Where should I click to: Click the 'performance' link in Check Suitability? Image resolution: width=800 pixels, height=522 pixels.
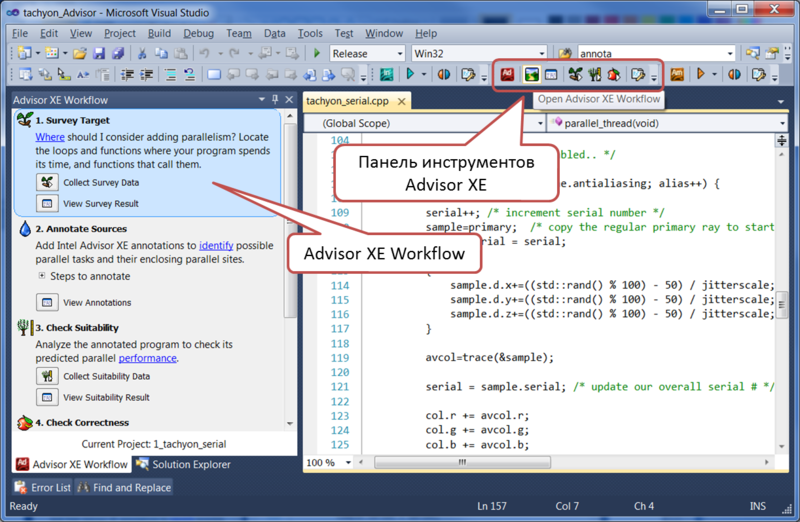(148, 358)
